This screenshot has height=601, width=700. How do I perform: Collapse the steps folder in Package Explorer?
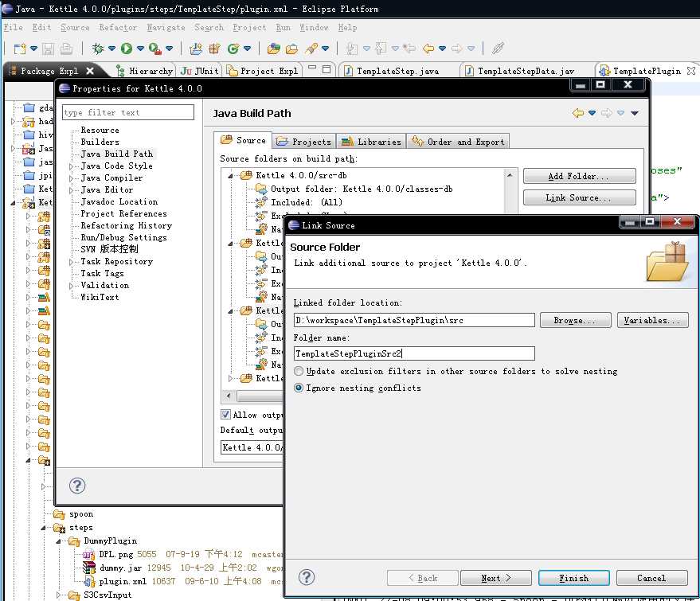pos(43,528)
